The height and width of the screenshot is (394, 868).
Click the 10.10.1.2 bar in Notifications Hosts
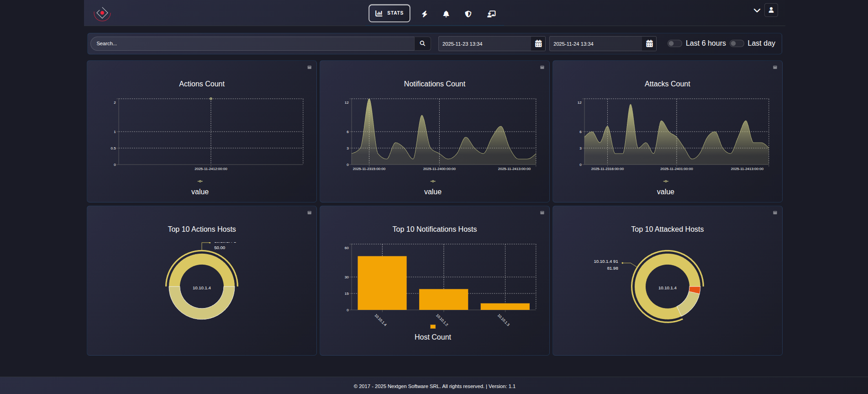click(x=443, y=299)
